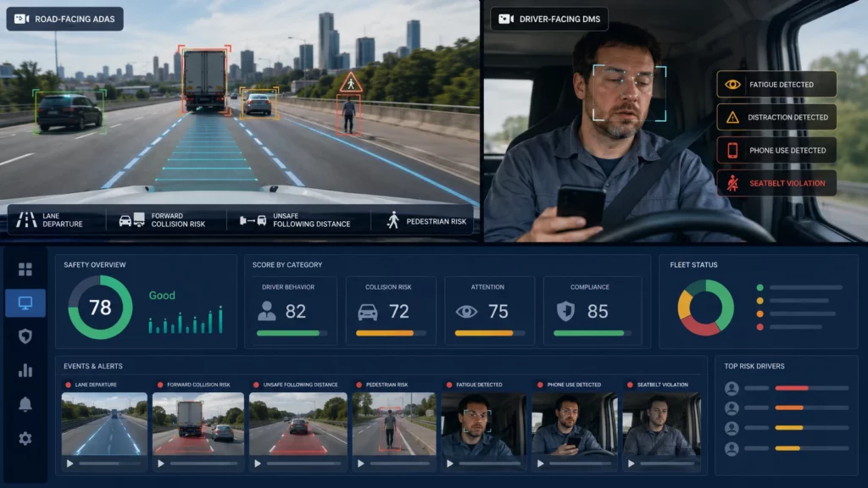This screenshot has height=488, width=868.
Task: Open the Pedestrian Risk event thumbnail
Action: tap(393, 424)
